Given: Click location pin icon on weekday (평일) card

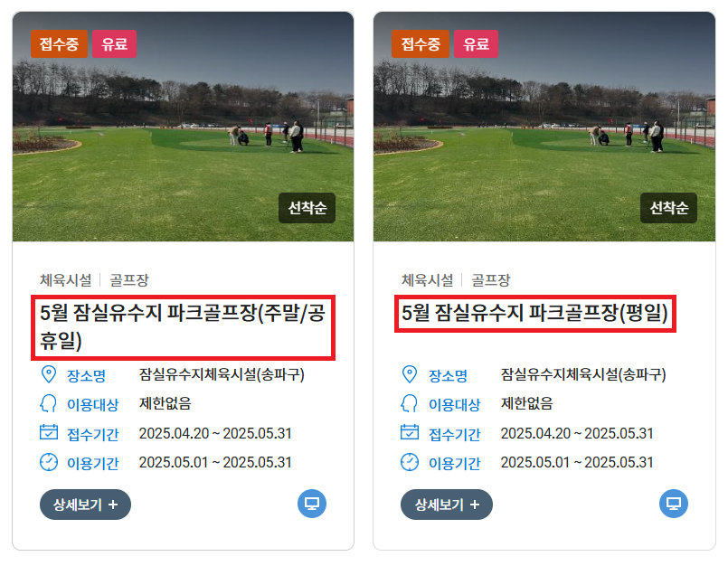Looking at the screenshot, I should (x=410, y=374).
